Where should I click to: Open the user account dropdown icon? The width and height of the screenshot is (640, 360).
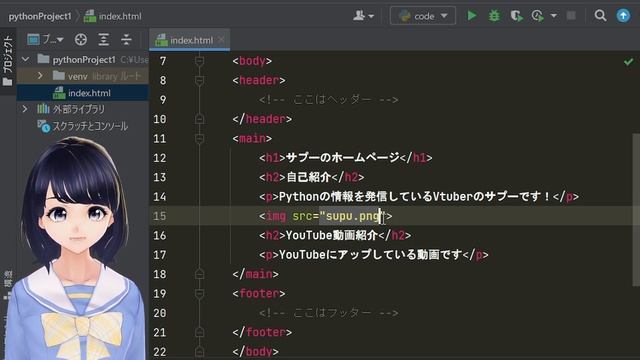363,16
